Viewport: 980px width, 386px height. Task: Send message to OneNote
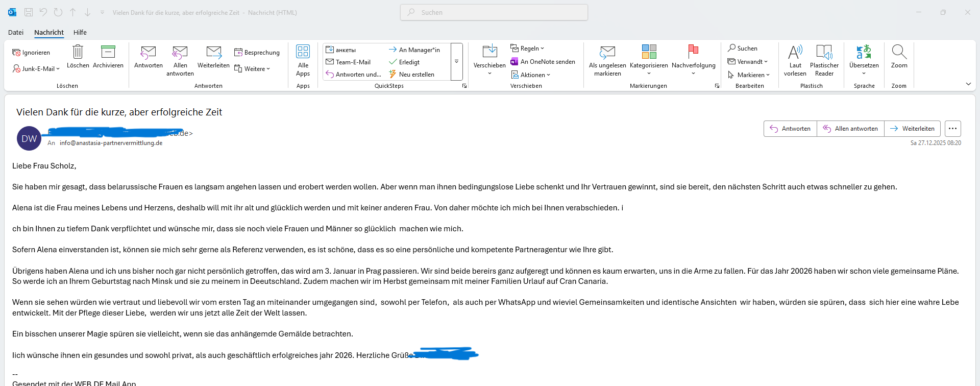click(543, 62)
